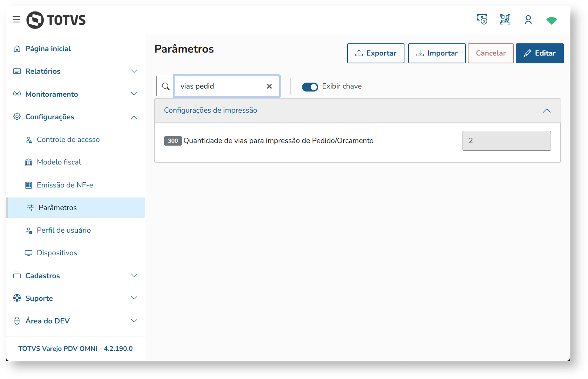Viewport: 588px width, 379px height.
Task: Expand the Monitoramento section
Action: click(x=134, y=94)
